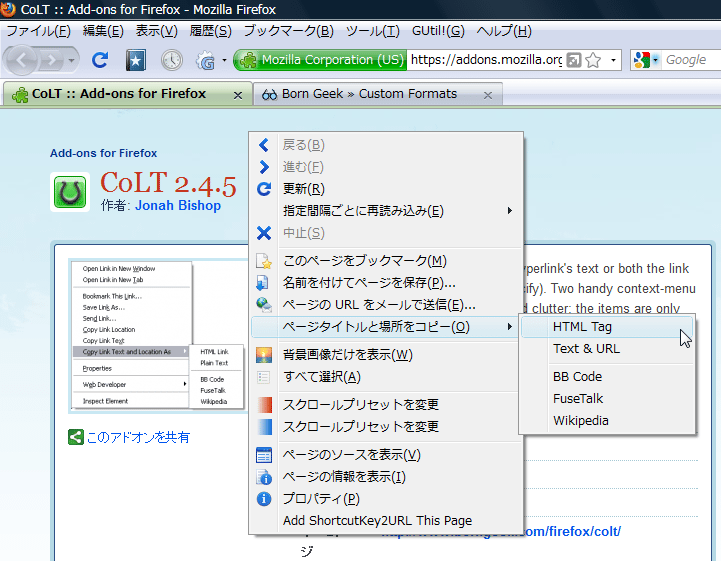
Task: Choose ページの URL をメールで送信(E)
Action: (x=385, y=305)
